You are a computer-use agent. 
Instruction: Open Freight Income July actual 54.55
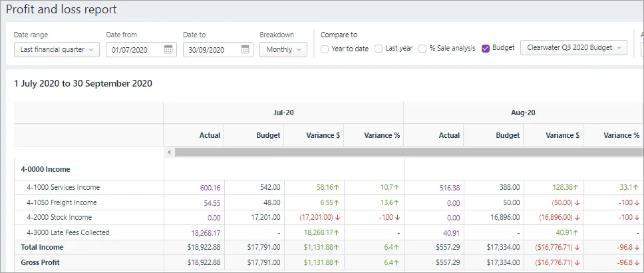tap(212, 202)
